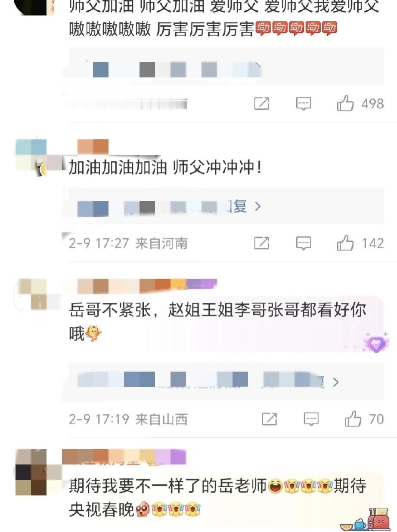Viewport: 397px width, 532px height.
Task: Open replies via comment icon beside 498
Action: (304, 104)
